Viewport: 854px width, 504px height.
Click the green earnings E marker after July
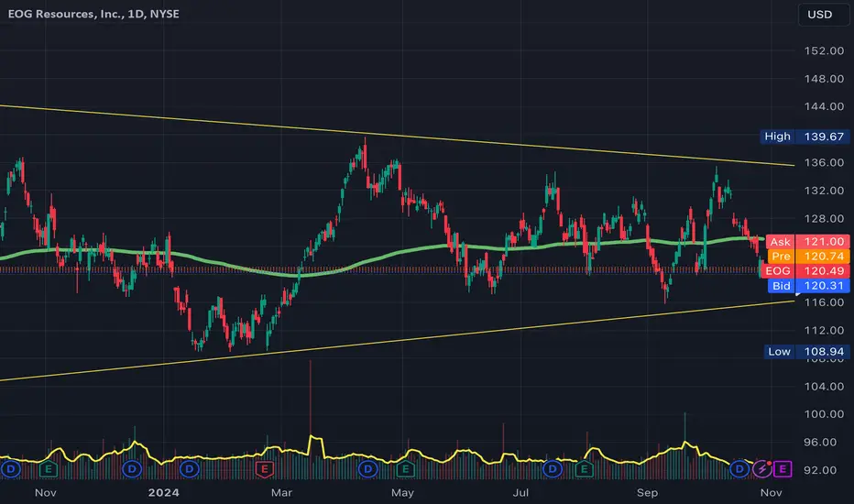point(584,468)
